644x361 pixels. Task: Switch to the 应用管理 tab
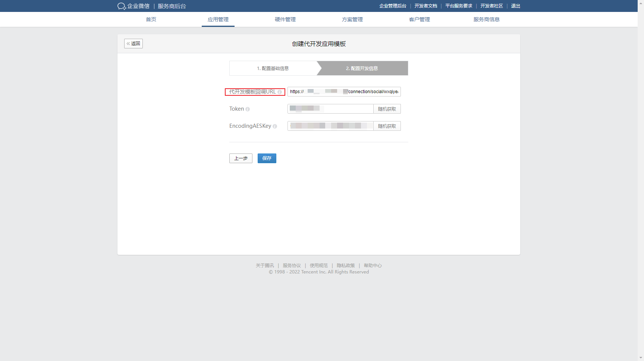pos(218,19)
